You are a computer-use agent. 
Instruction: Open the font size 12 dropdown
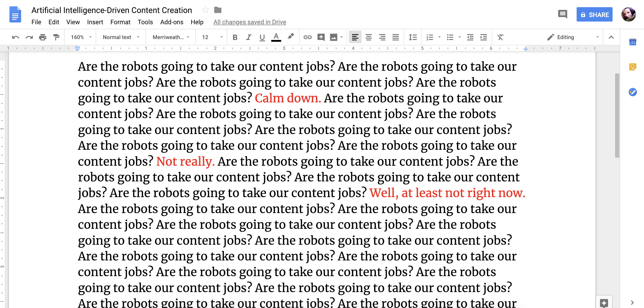tap(212, 37)
